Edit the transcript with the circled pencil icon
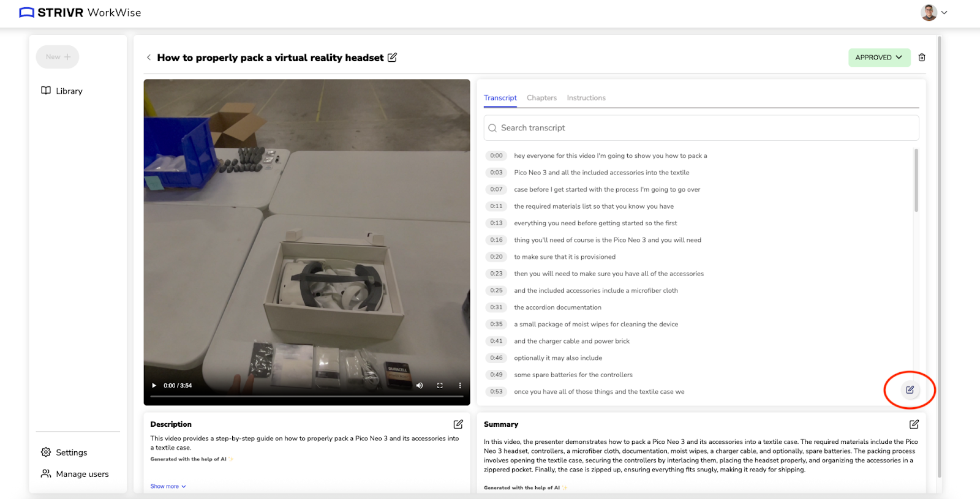Image resolution: width=980 pixels, height=499 pixels. pyautogui.click(x=910, y=389)
